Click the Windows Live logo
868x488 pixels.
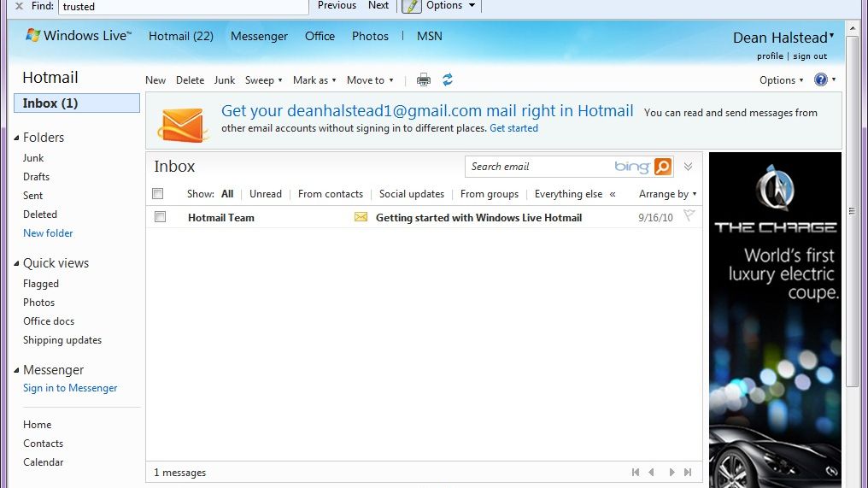click(78, 35)
